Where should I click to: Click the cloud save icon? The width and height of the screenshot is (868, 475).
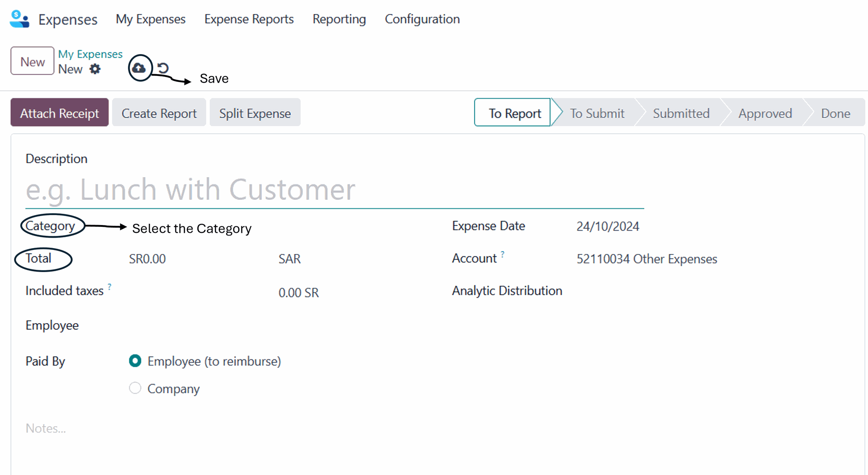tap(139, 68)
